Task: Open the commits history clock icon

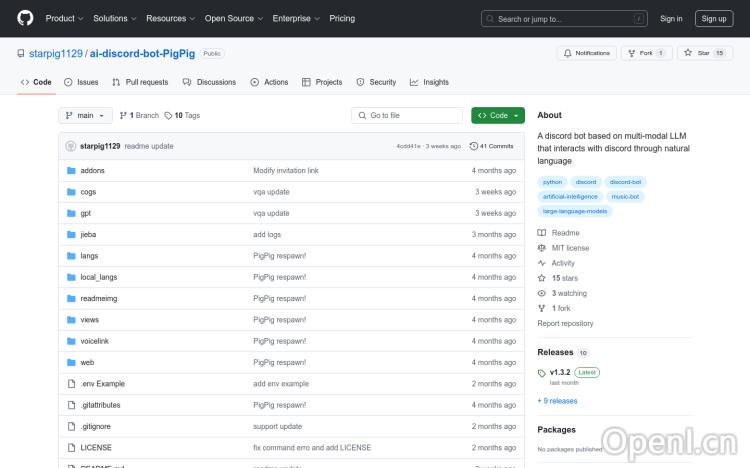Action: (474, 146)
